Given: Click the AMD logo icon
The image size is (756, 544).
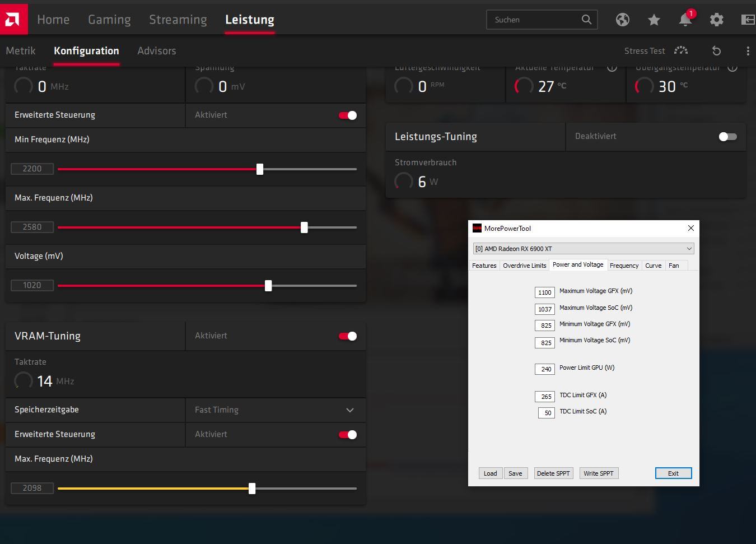Looking at the screenshot, I should click(13, 19).
